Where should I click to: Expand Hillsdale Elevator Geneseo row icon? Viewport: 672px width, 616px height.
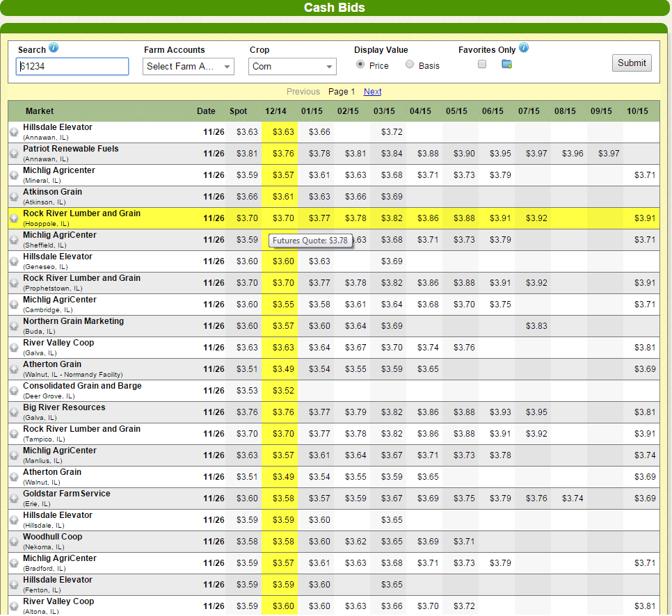[x=14, y=261]
